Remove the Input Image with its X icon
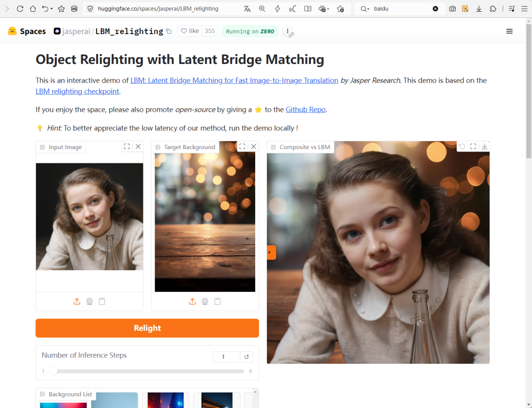The height and width of the screenshot is (408, 532). click(138, 147)
